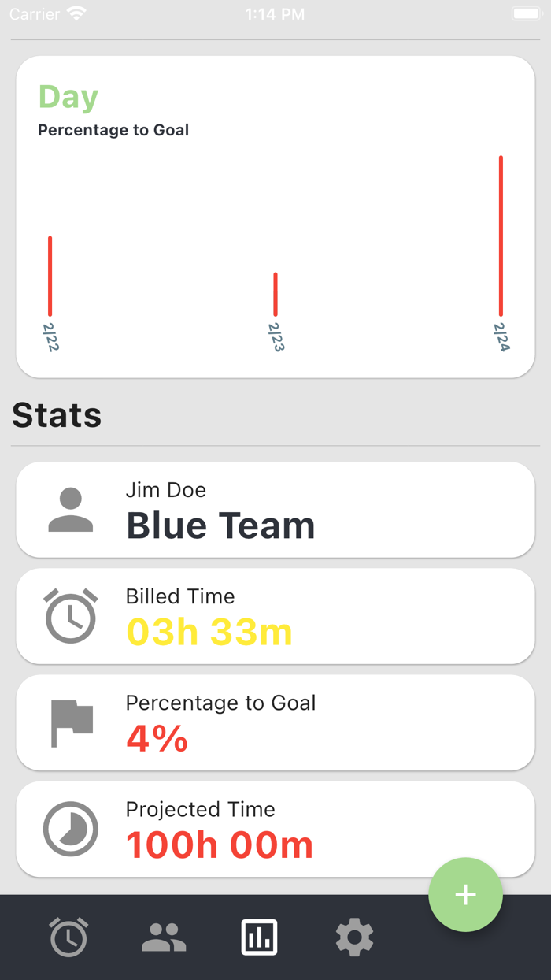Screen dimensions: 551x980
Task: Tap the Wi-Fi icon in status bar
Action: pos(76,14)
